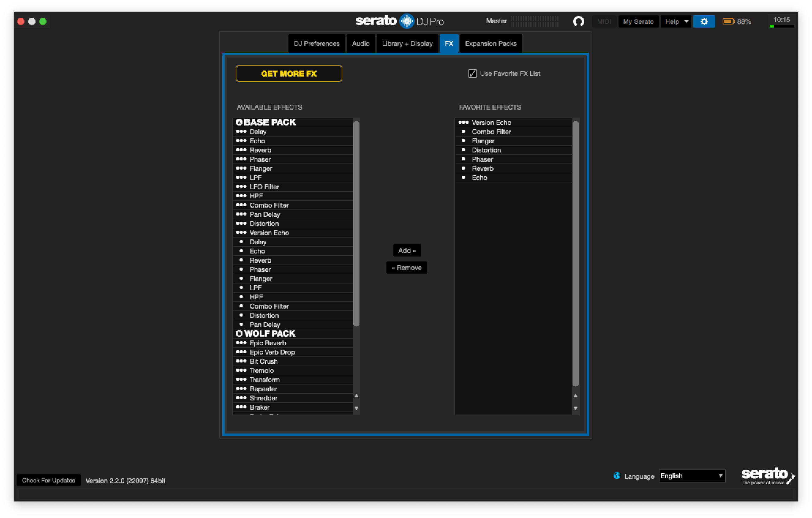Click the headphone cue icon in header

(578, 21)
